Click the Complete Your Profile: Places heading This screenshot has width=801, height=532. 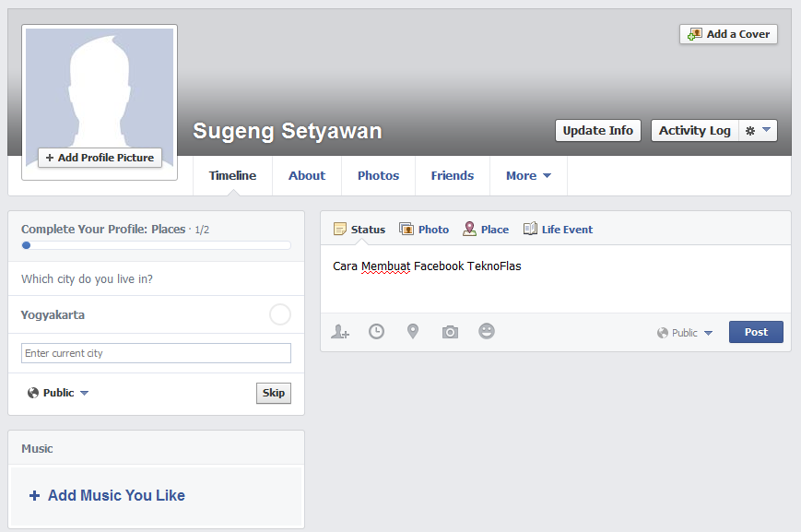point(103,230)
